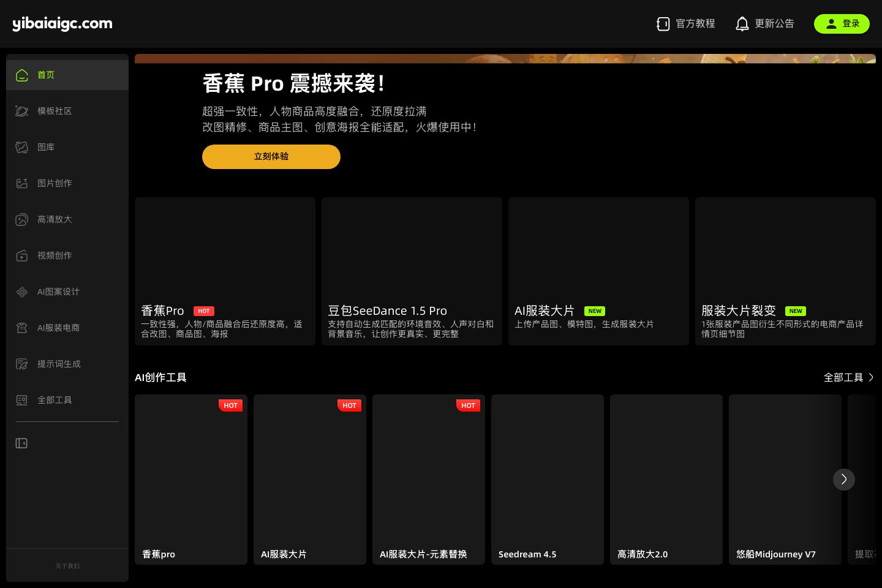Click NEW badge beside AI服装大片 title
Image resolution: width=882 pixels, height=588 pixels.
pyautogui.click(x=595, y=311)
